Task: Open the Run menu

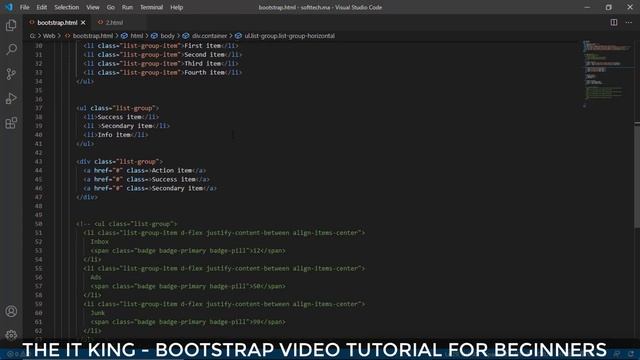Action: 127,7
